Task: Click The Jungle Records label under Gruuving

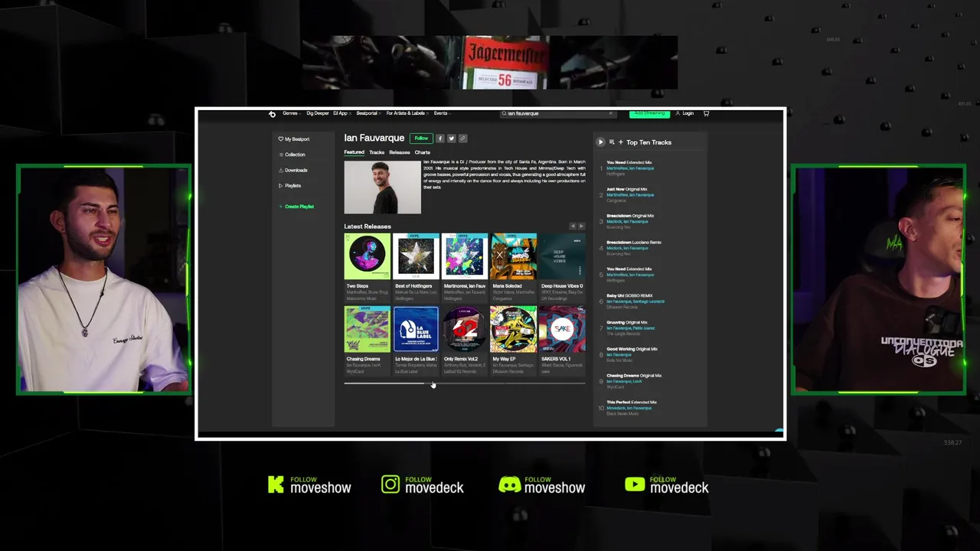Action: [x=622, y=334]
